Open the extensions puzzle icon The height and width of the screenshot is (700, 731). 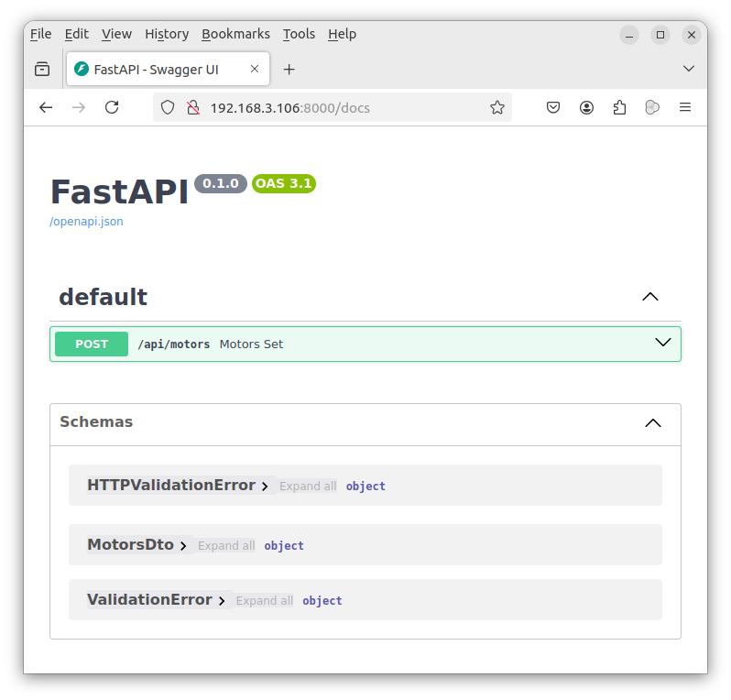click(619, 108)
